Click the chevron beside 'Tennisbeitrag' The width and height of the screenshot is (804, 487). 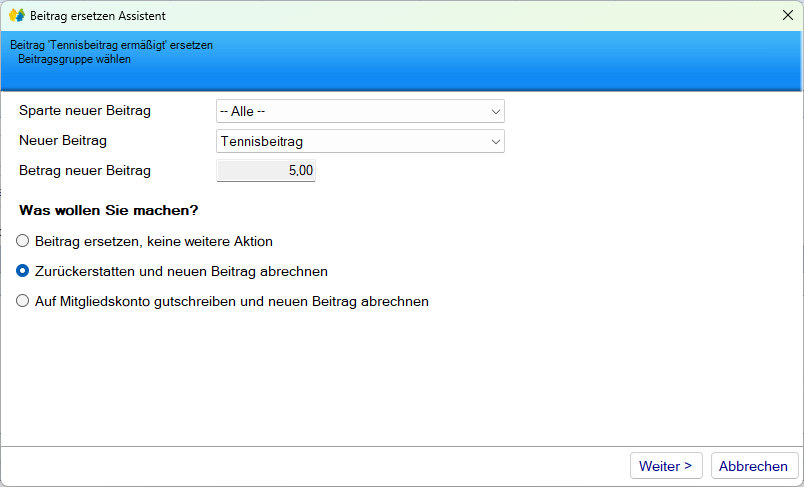click(495, 142)
